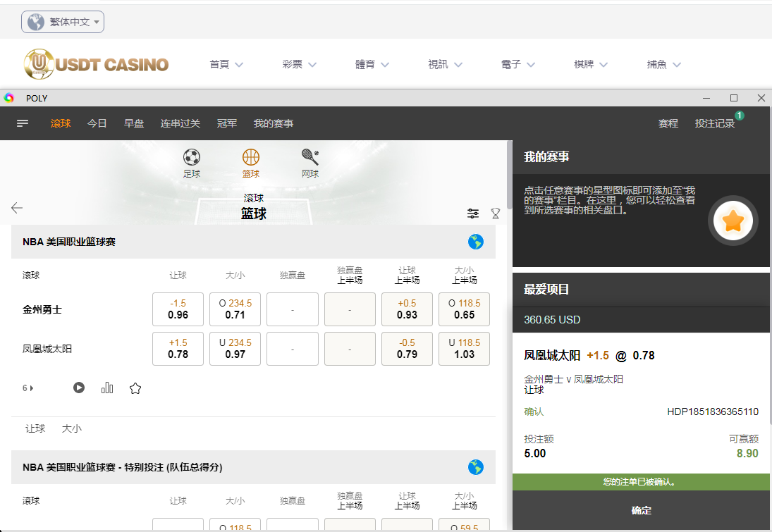The image size is (772, 532).
Task: Click the 8.90 可赢额 value
Action: click(747, 453)
